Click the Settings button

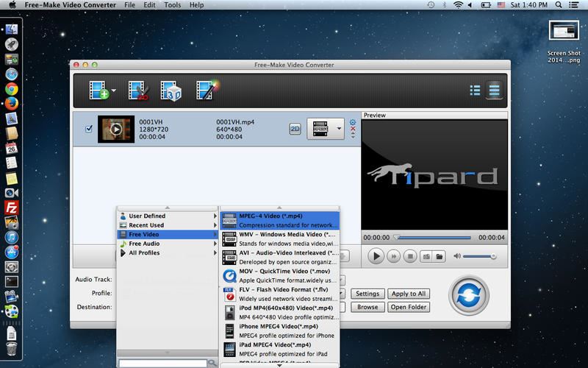367,294
